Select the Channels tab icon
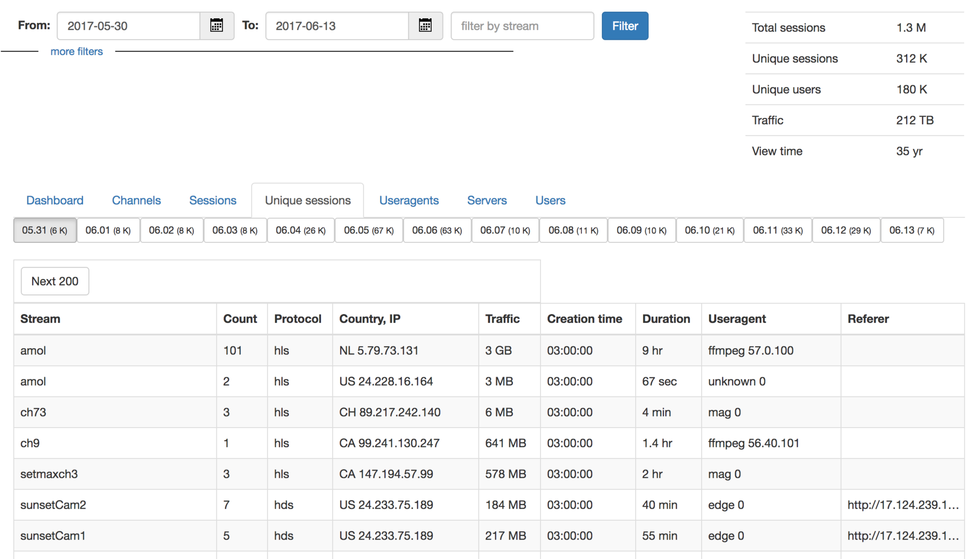Image resolution: width=980 pixels, height=559 pixels. pos(135,200)
